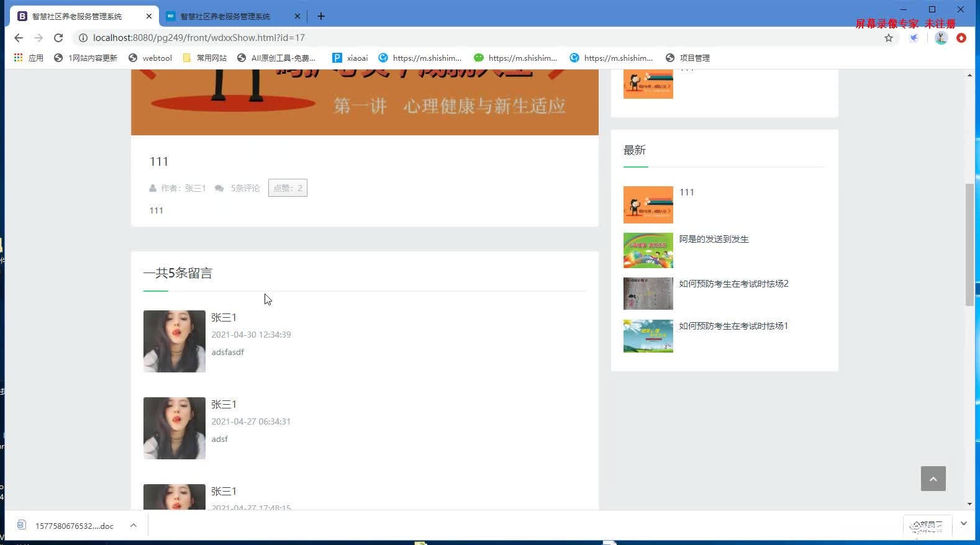Image resolution: width=980 pixels, height=545 pixels.
Task: Click the 全部显示 button in downloads bar
Action: pos(927,526)
